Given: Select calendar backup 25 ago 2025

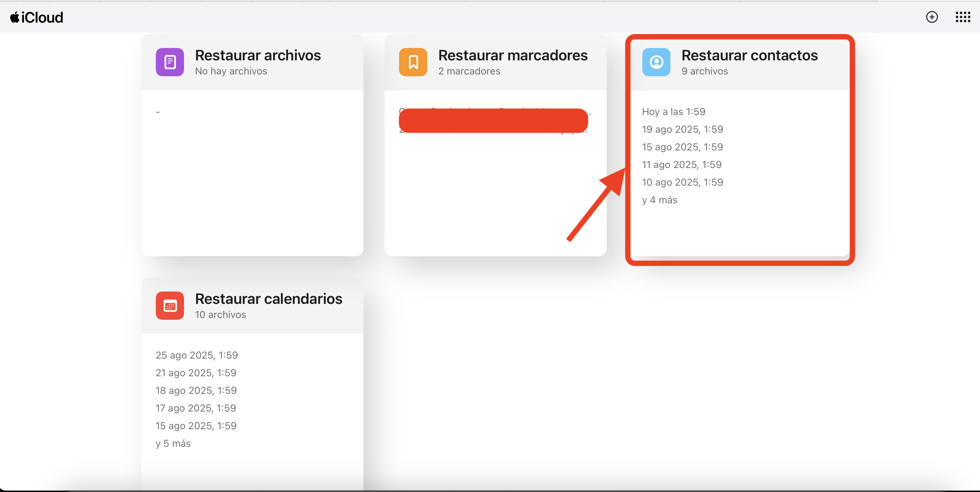Looking at the screenshot, I should click(196, 355).
